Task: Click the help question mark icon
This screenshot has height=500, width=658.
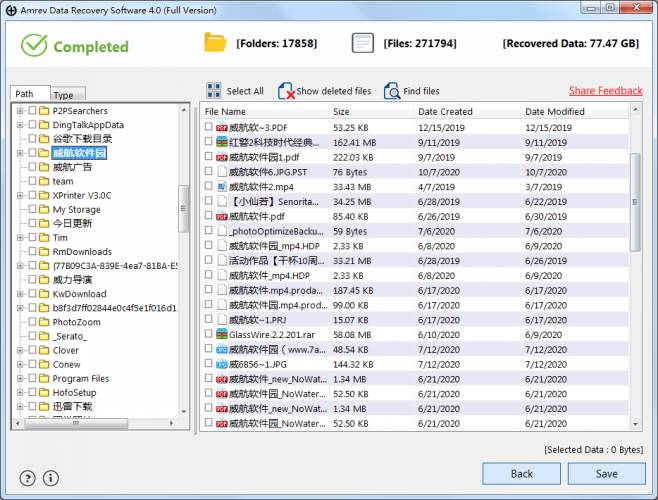Action: [27, 477]
